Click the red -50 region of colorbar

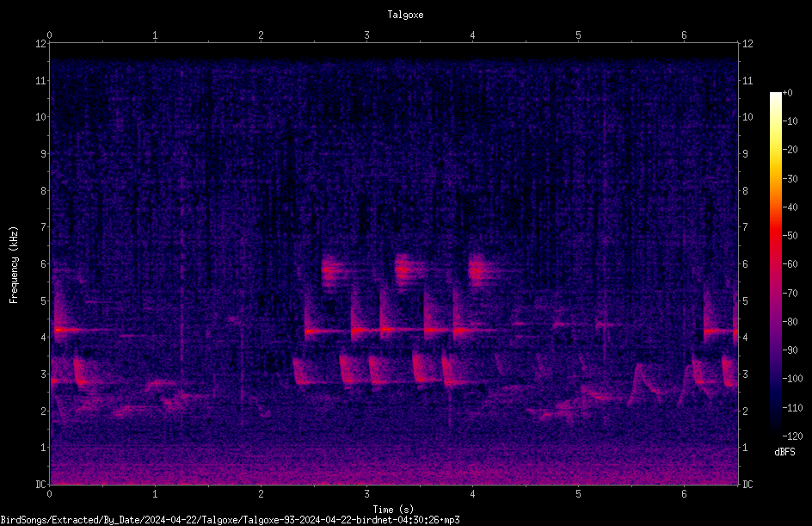click(775, 236)
